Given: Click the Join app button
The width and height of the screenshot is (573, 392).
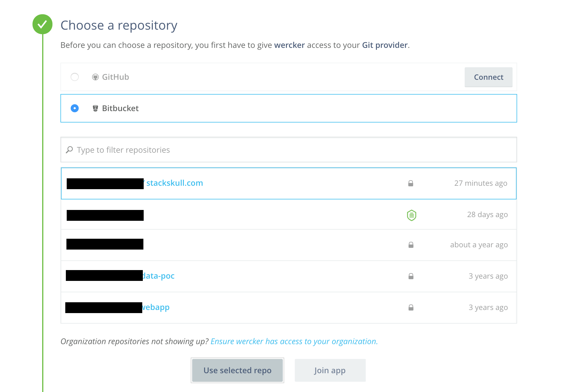Looking at the screenshot, I should click(x=329, y=370).
